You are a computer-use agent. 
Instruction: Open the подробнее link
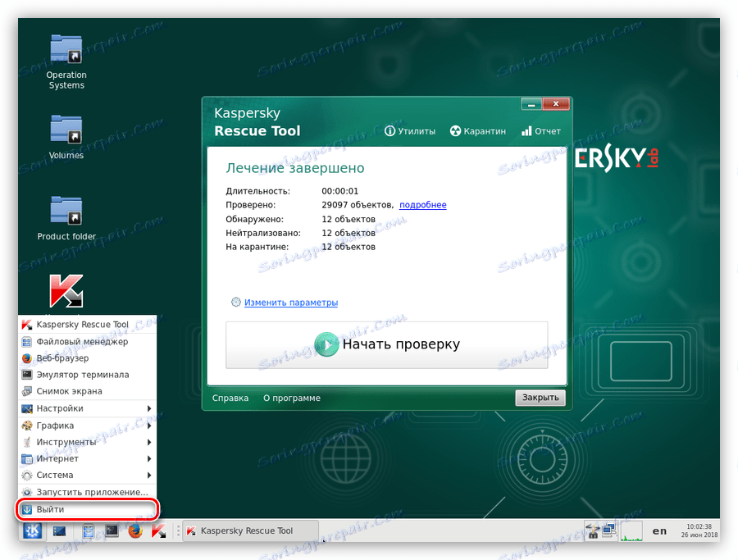click(422, 205)
